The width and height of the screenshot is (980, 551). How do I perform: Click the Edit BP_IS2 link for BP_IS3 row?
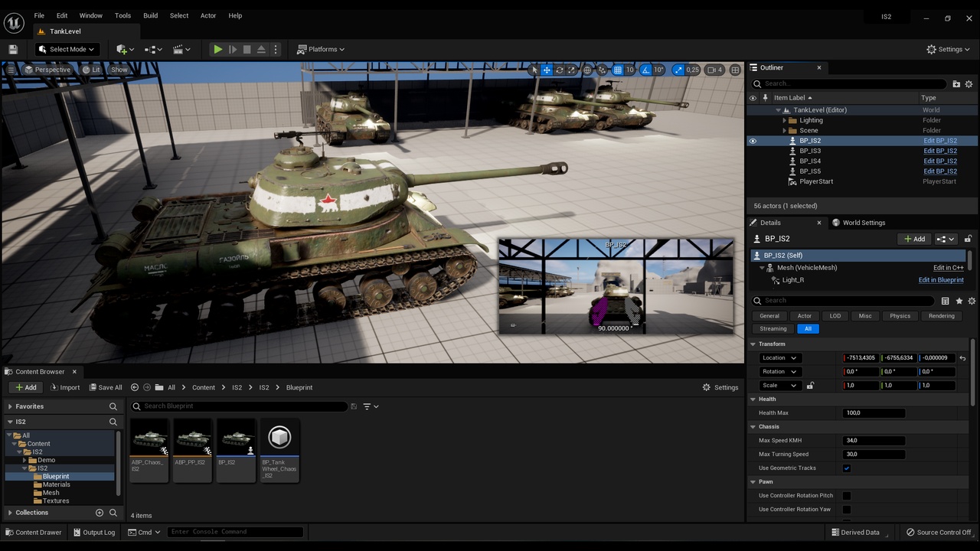coord(940,151)
